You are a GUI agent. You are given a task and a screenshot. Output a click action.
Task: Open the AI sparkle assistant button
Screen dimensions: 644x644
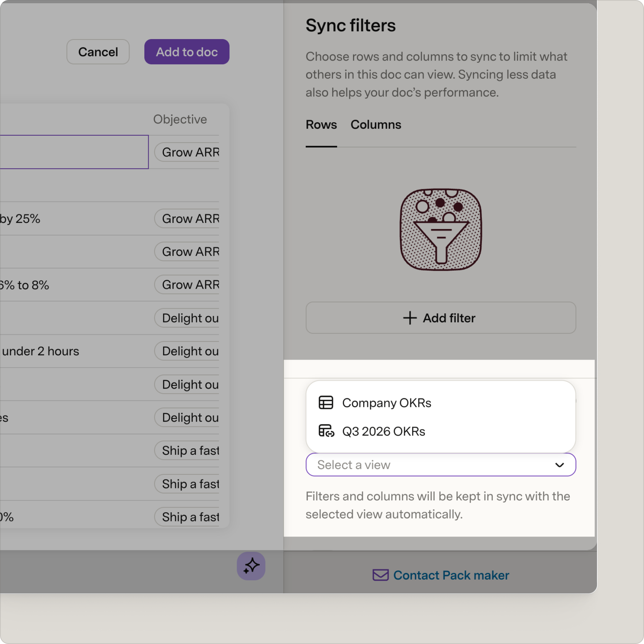click(251, 566)
